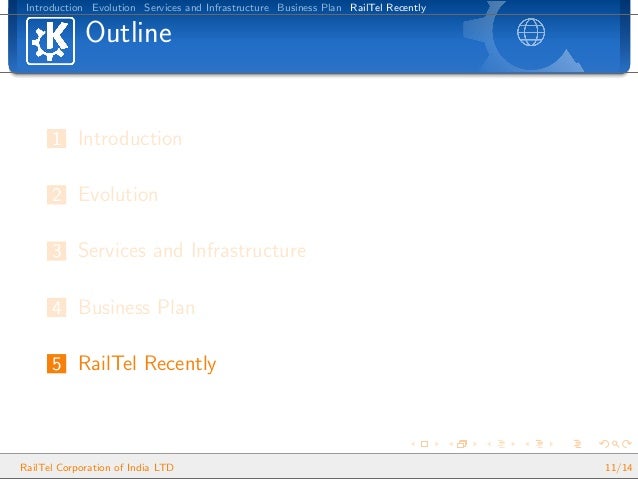The width and height of the screenshot is (638, 479).
Task: Go to the Introduction section in the top navigation
Action: [54, 7]
